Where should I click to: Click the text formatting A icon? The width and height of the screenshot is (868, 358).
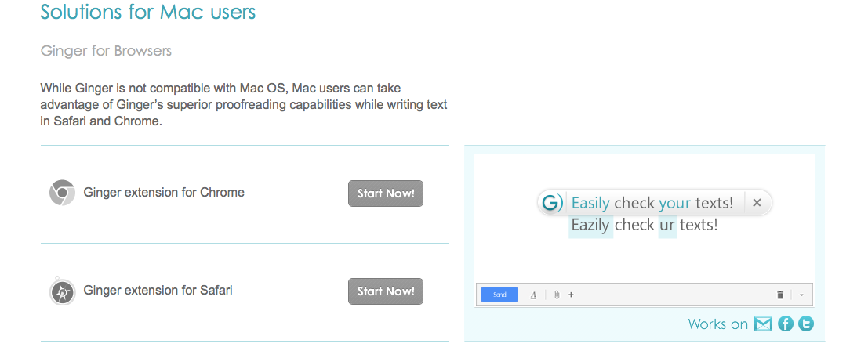tap(533, 295)
